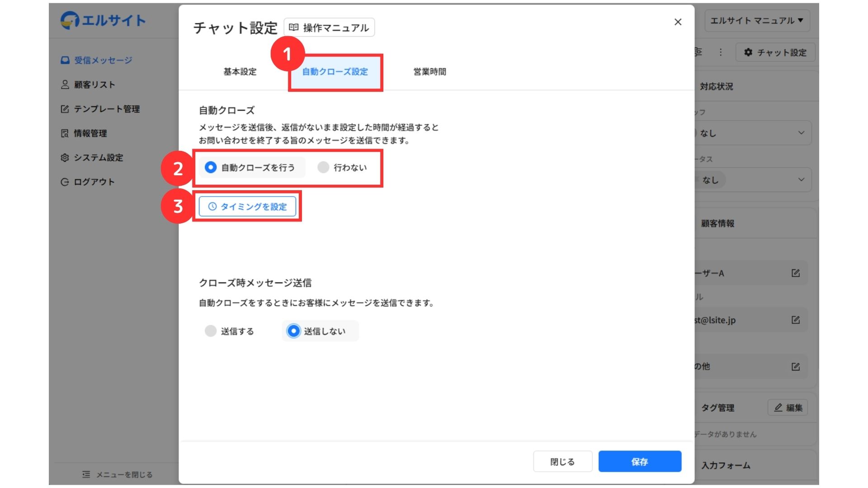Image resolution: width=868 pixels, height=488 pixels.
Task: Select the 行わない radio option
Action: click(x=323, y=168)
